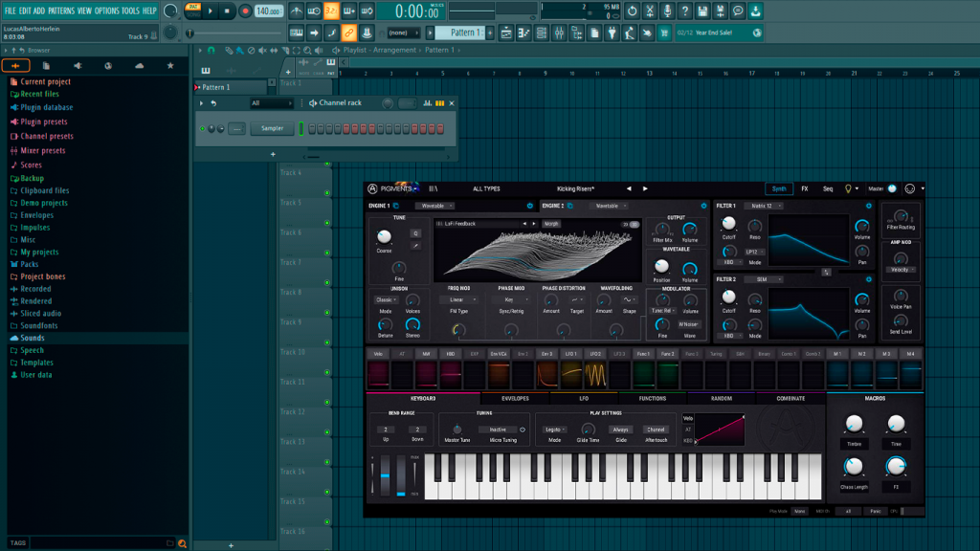This screenshot has width=980, height=551.
Task: Open Filter 1 Matrix 12 type dropdown
Action: pyautogui.click(x=765, y=206)
